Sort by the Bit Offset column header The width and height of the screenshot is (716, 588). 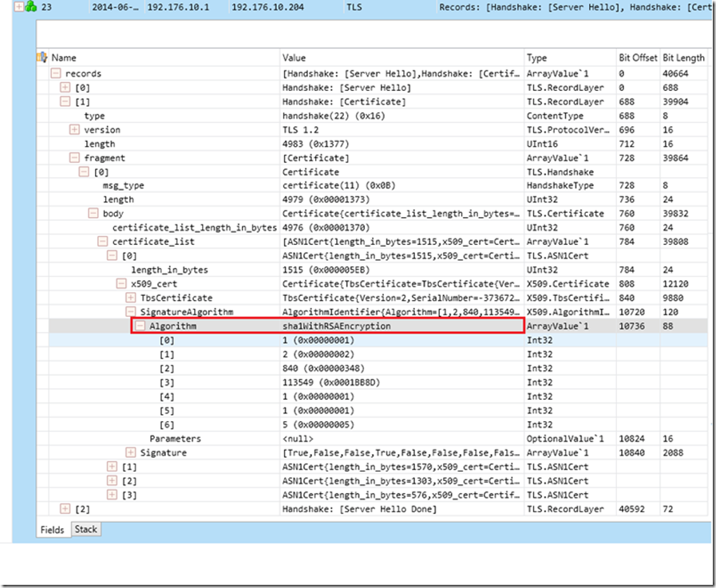638,57
